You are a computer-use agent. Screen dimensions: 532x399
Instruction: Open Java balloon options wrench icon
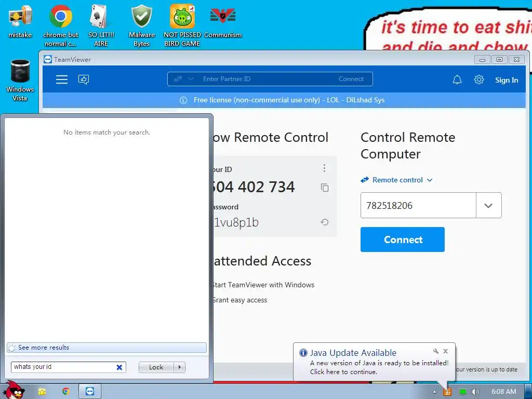[436, 351]
